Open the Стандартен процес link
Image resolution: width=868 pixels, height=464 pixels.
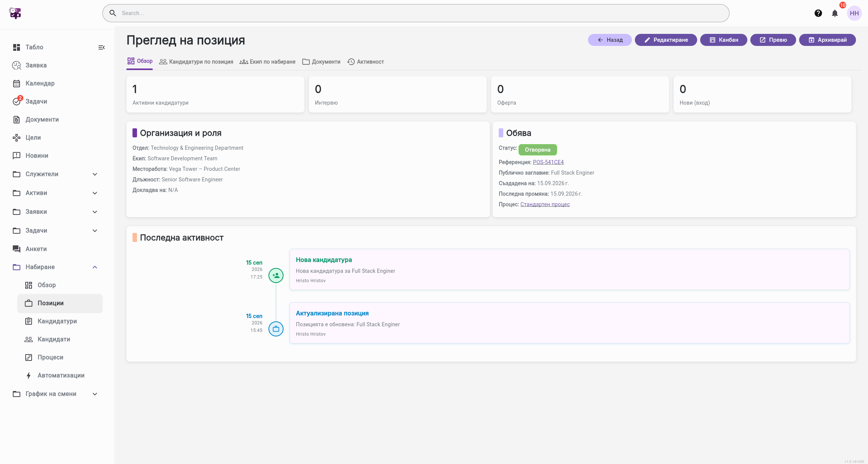(545, 204)
